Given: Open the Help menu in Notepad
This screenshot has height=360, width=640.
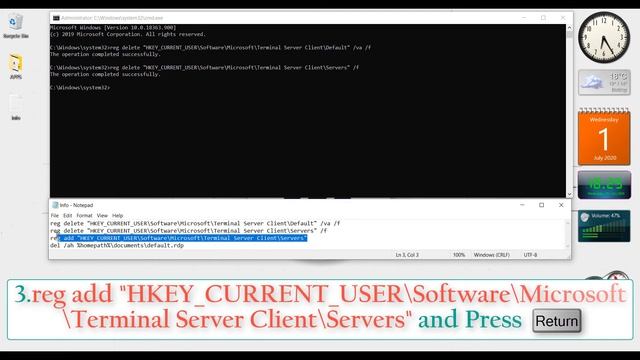Looking at the screenshot, I should click(x=118, y=216).
